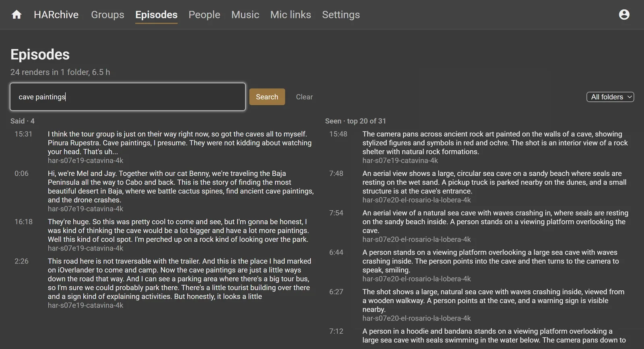Click the HARchive brand link

pyautogui.click(x=56, y=14)
